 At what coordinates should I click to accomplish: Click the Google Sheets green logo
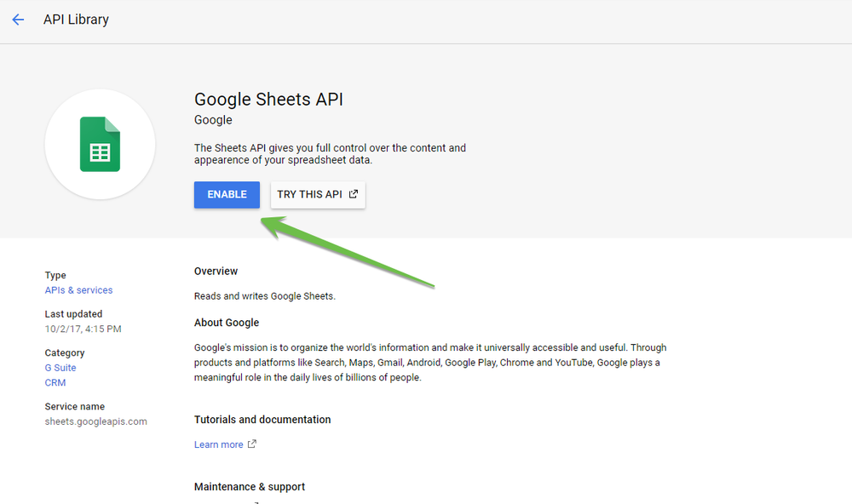click(100, 145)
